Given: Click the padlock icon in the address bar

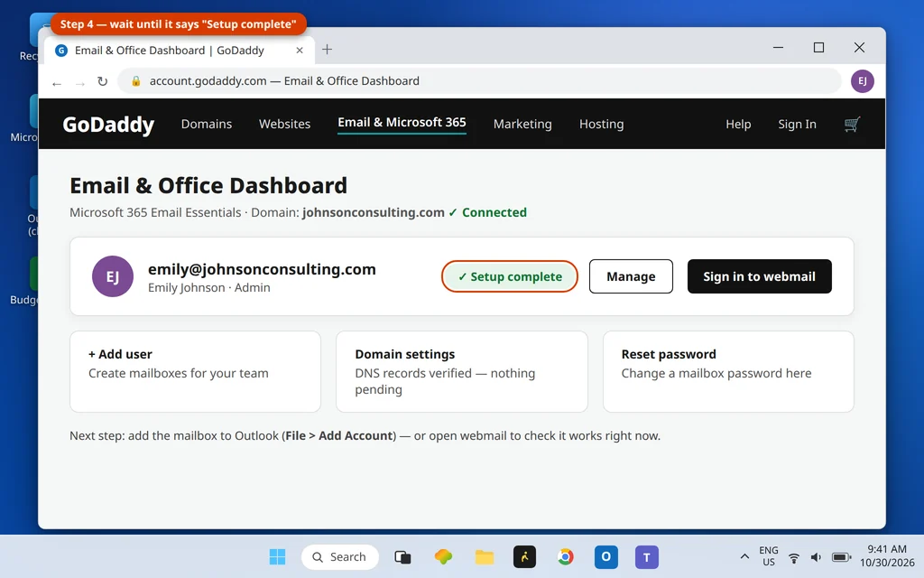Looking at the screenshot, I should click(x=136, y=80).
